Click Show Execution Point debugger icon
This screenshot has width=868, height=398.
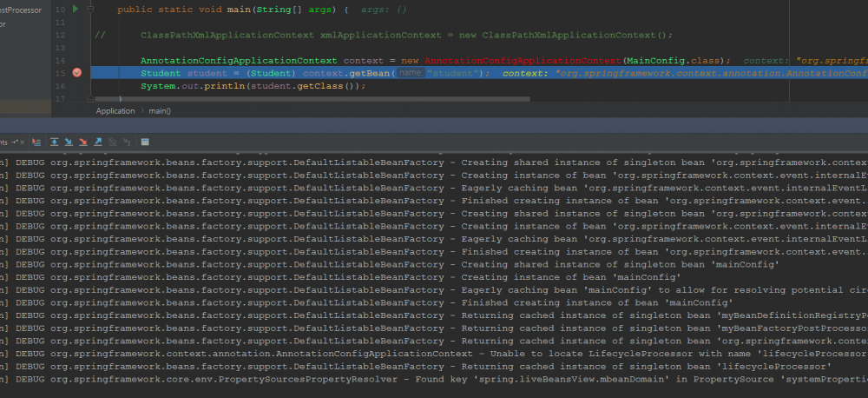tap(36, 143)
